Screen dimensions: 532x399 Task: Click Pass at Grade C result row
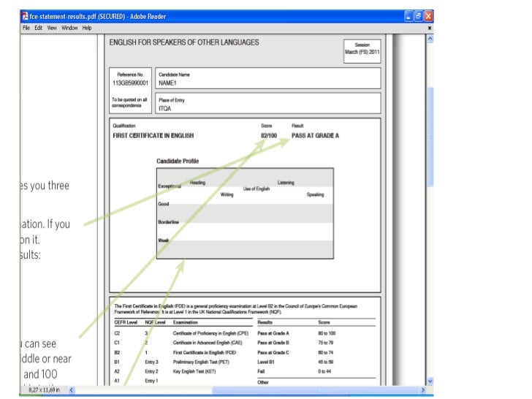point(273,352)
